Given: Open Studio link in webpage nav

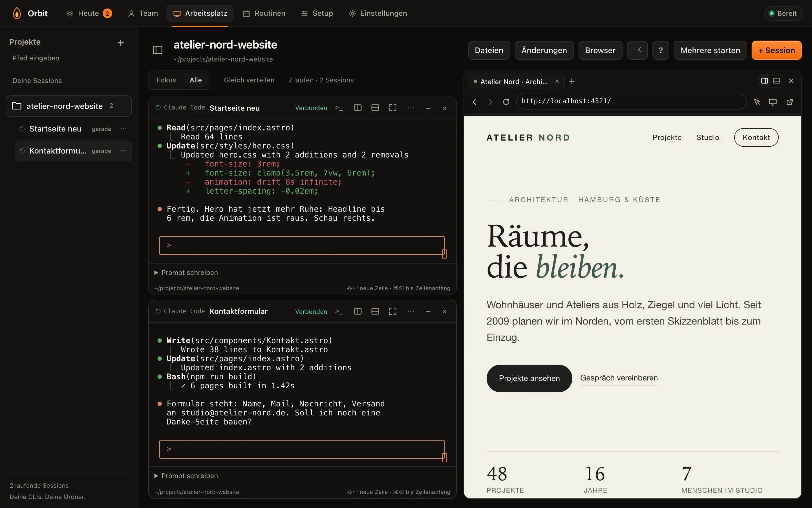Looking at the screenshot, I should pyautogui.click(x=708, y=137).
